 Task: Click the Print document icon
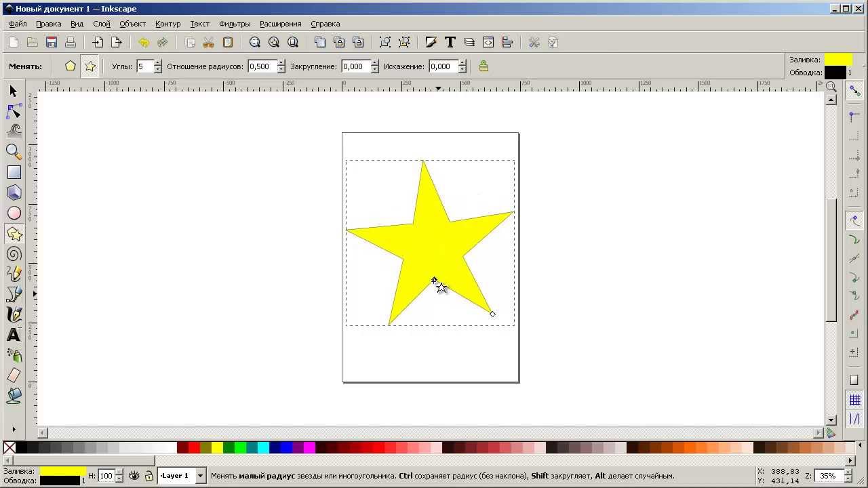[71, 42]
